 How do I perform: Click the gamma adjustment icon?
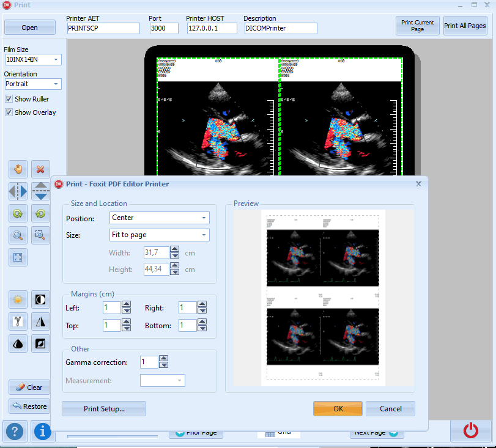(18, 321)
